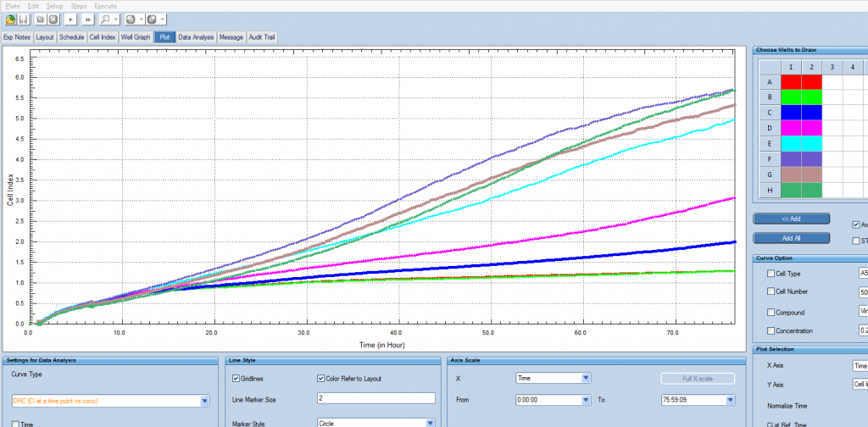Switch to the Data Analysis tab
Image resolution: width=868 pixels, height=427 pixels.
tap(198, 37)
